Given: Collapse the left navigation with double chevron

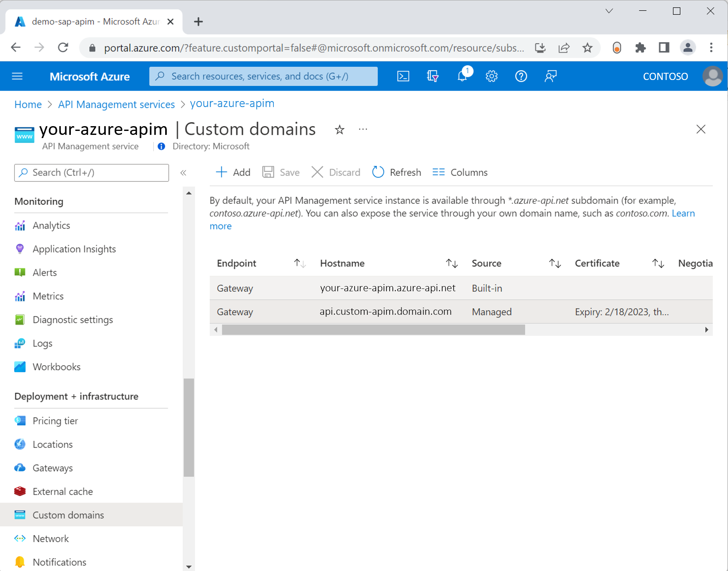Looking at the screenshot, I should click(183, 173).
